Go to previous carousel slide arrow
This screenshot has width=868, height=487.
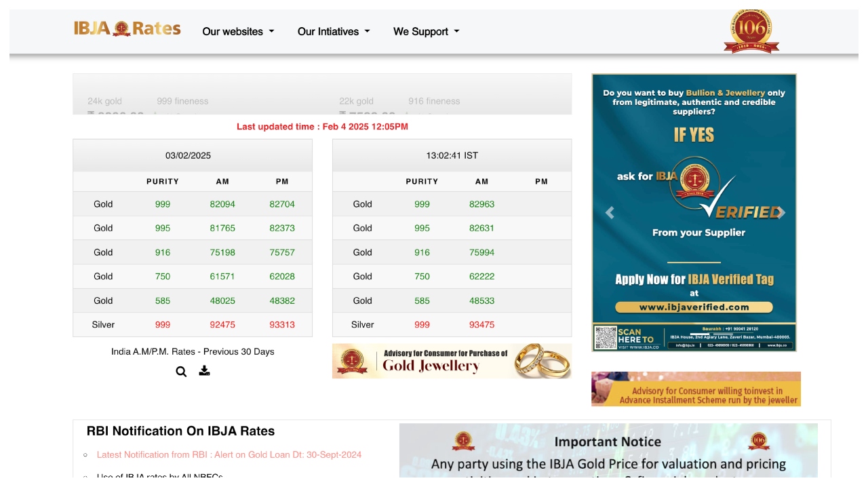[x=610, y=213]
